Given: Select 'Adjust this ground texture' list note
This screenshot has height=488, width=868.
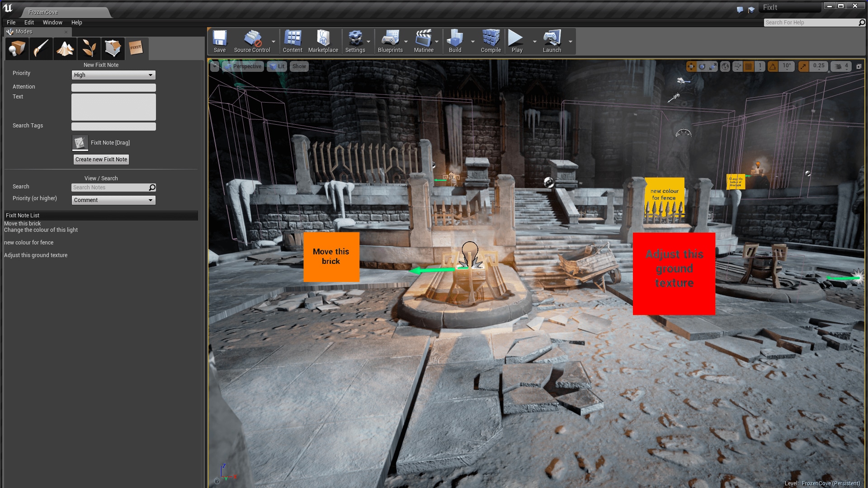Looking at the screenshot, I should (36, 255).
